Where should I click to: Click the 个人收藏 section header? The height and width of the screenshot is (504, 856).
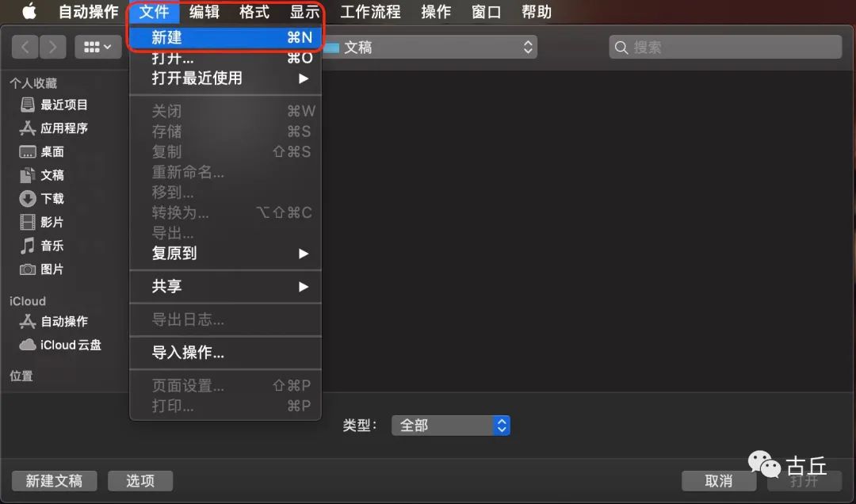(x=33, y=83)
